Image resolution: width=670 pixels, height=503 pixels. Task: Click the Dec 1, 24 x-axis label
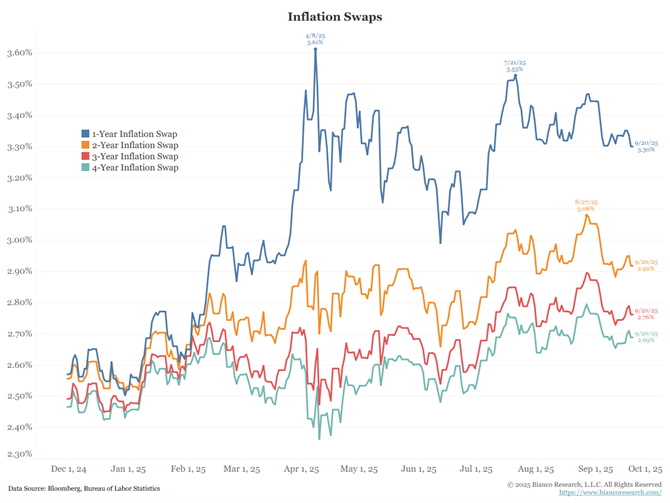[x=68, y=468]
